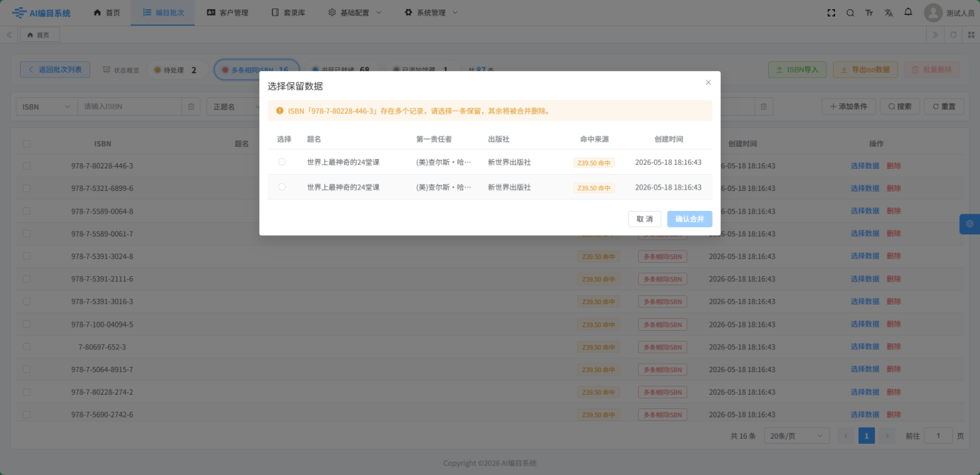Open the notification bell
980x475 pixels.
point(908,13)
